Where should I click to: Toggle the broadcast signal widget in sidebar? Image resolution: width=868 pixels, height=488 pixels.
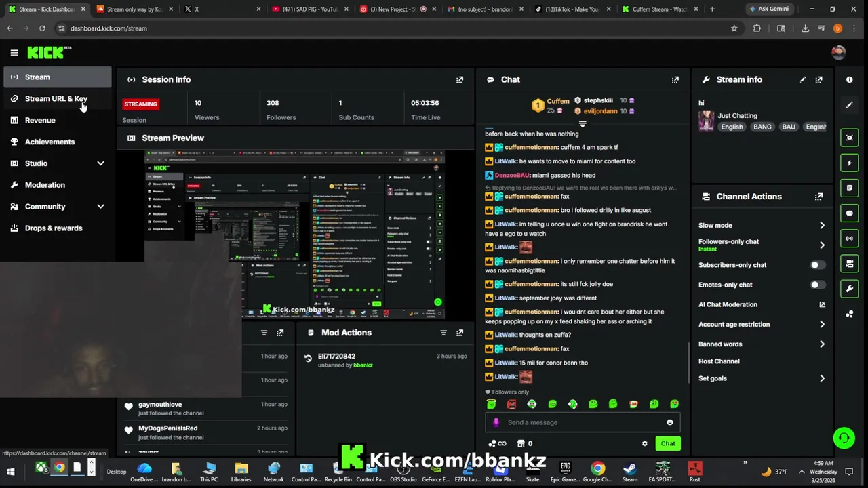pyautogui.click(x=850, y=238)
